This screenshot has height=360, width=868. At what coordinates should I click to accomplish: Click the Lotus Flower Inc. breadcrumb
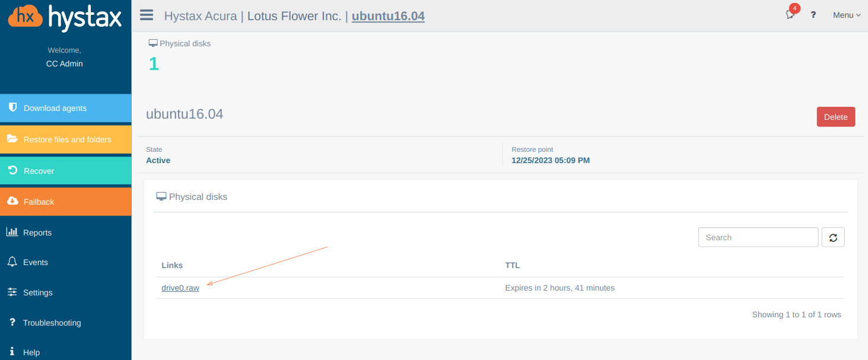click(x=294, y=16)
